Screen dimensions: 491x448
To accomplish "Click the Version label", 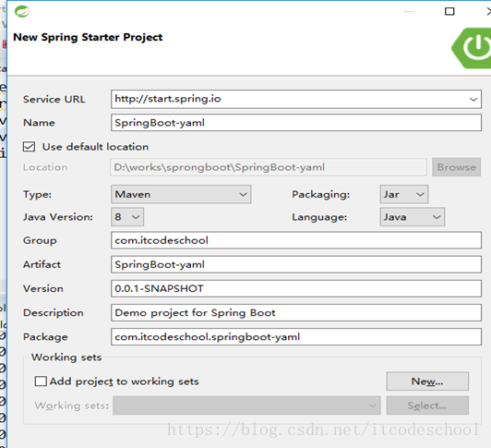I will pyautogui.click(x=43, y=289).
